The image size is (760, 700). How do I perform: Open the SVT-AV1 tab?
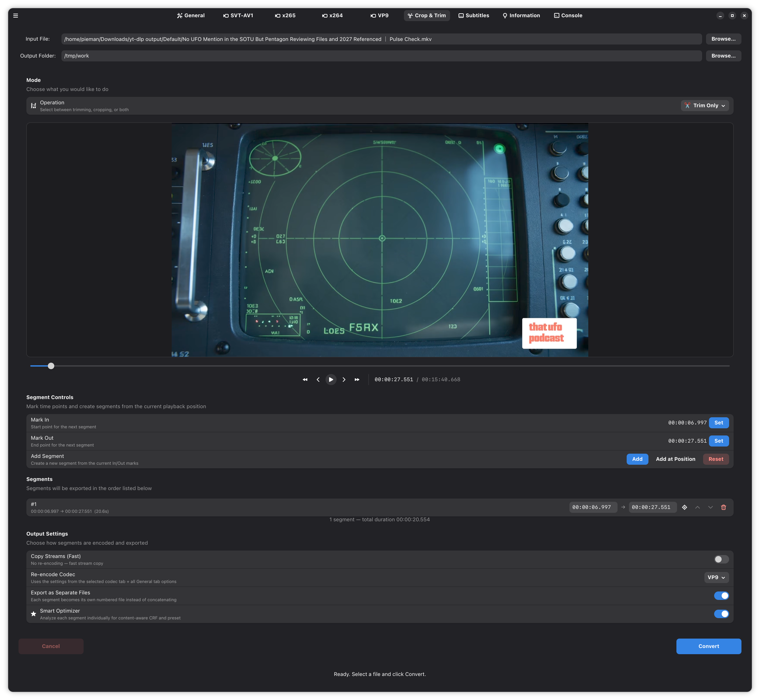pos(238,16)
